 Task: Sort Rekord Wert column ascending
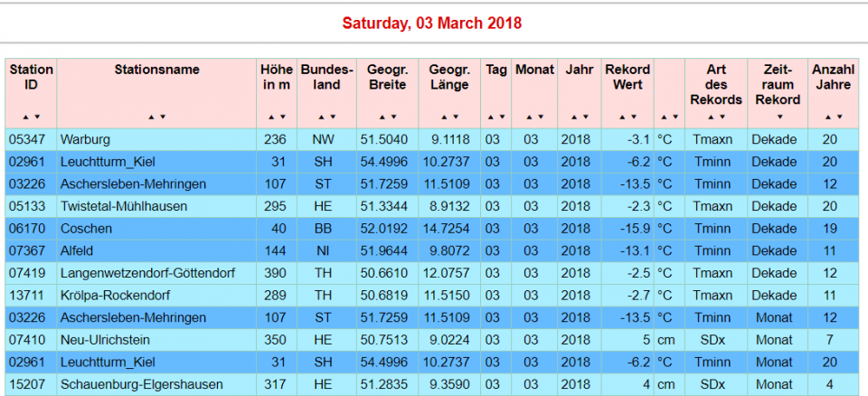click(622, 117)
